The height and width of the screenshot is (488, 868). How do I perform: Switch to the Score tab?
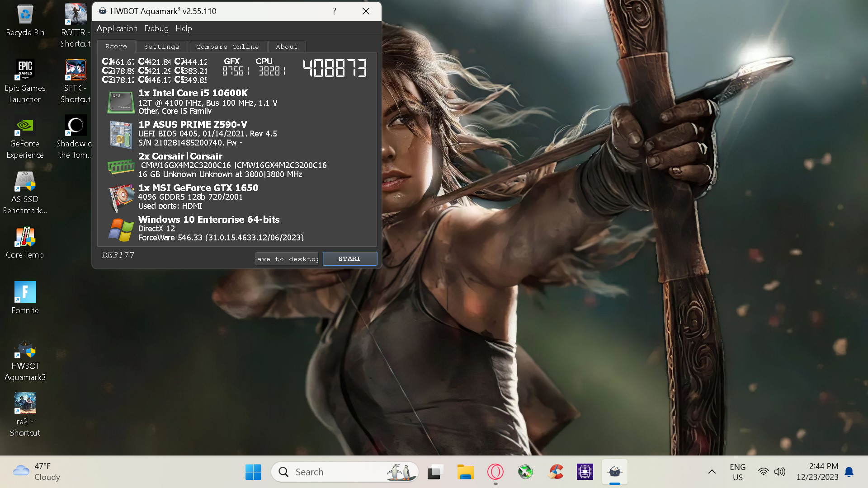click(116, 46)
